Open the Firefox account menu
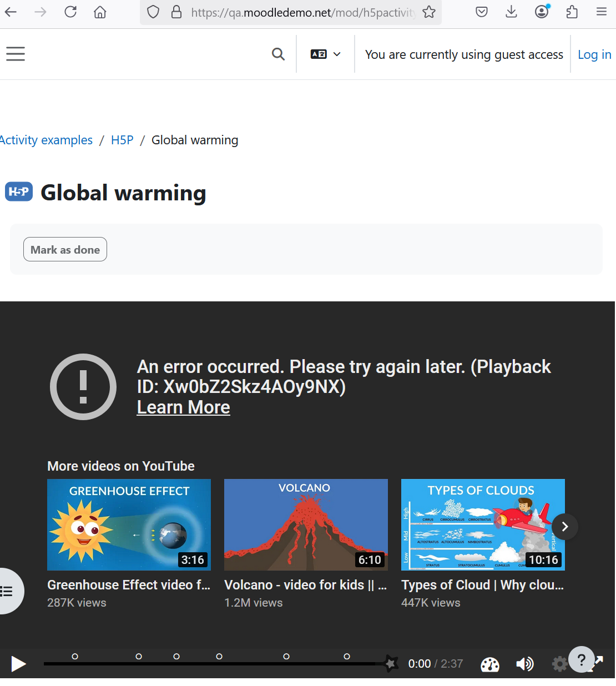The image size is (616, 686). 542,12
